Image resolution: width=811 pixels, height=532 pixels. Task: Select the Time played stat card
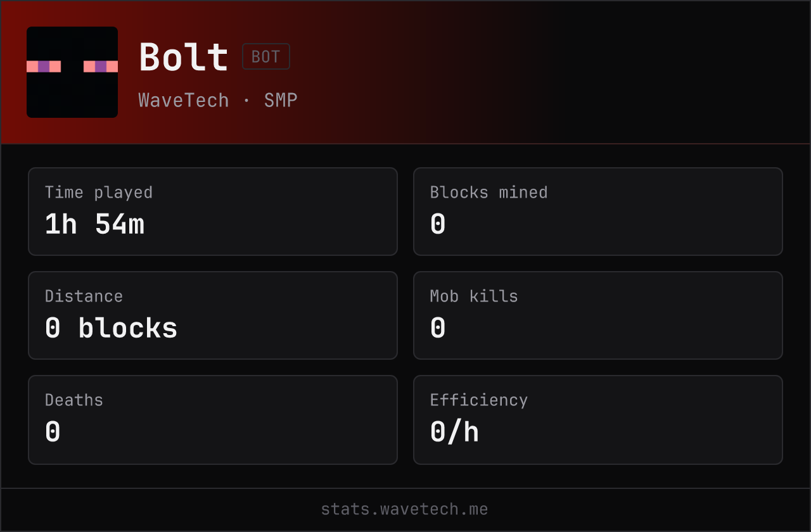coord(213,212)
